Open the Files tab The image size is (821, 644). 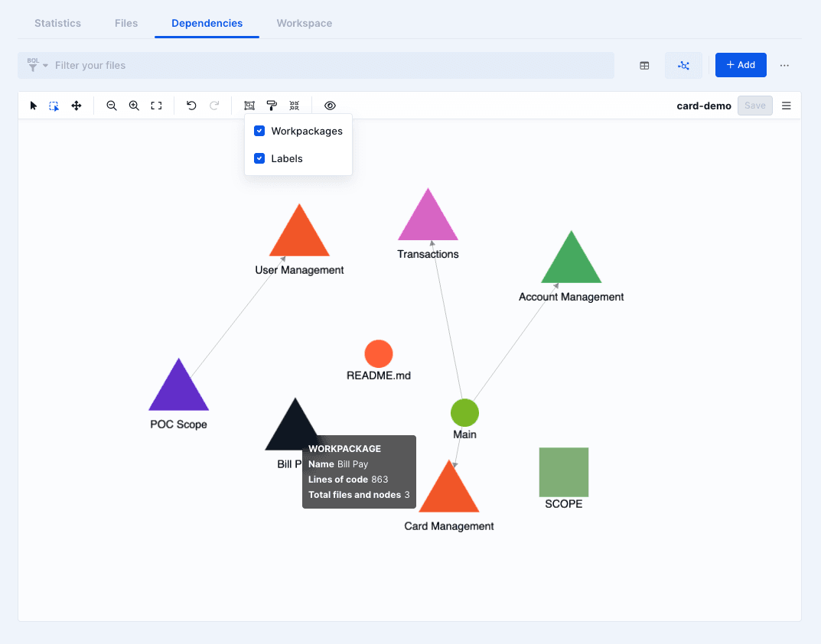(x=126, y=23)
